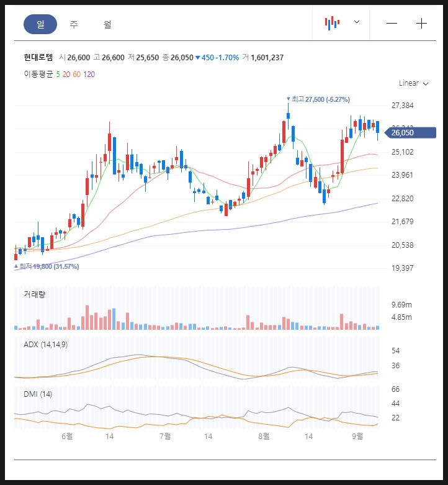
Task: Click the DMI axis value 22
Action: coord(395,417)
